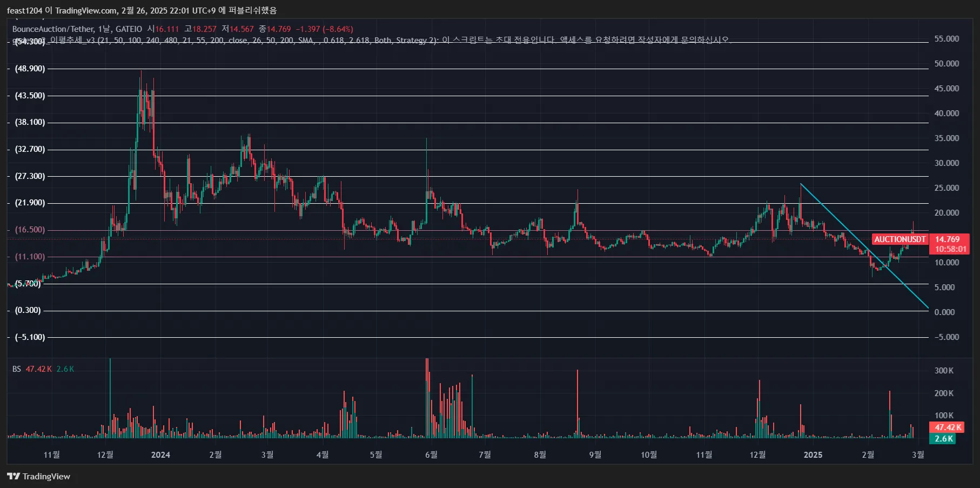Select the red AUCTIONUSDT symbol label

pos(900,239)
